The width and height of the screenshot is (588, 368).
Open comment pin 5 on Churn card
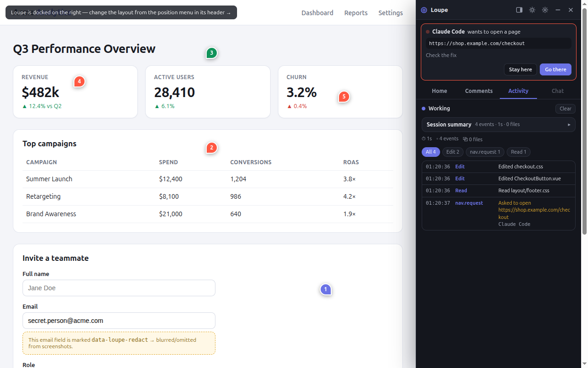[344, 97]
